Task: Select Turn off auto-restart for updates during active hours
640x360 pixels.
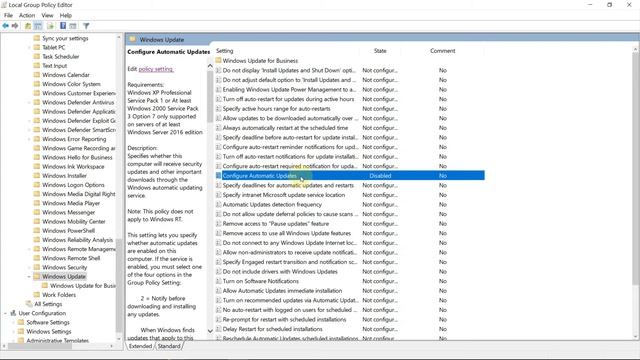Action: [x=288, y=99]
